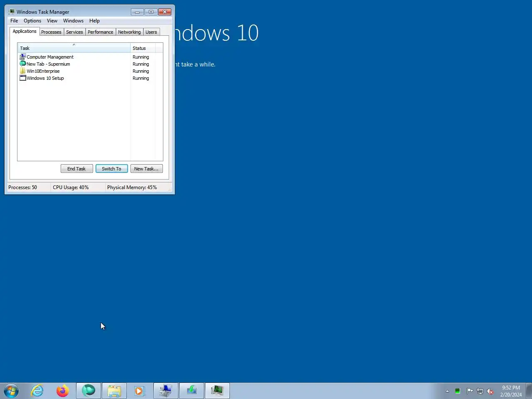Switch to Computer Management taskbar button
532x399 pixels.
click(166, 391)
